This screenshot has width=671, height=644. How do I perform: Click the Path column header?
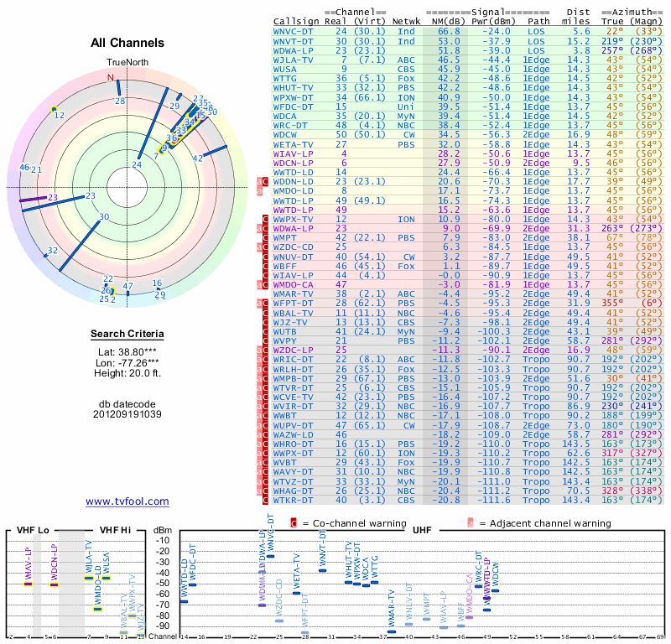tap(538, 22)
